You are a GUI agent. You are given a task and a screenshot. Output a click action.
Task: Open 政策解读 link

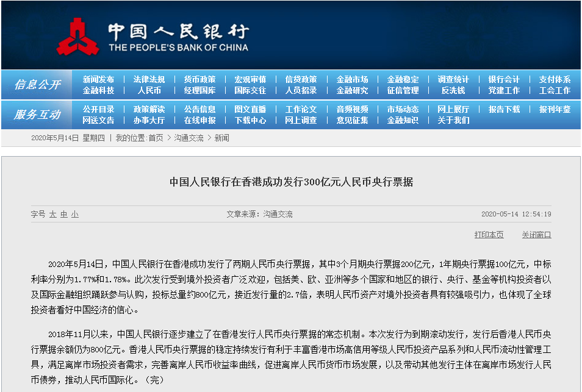[x=149, y=109]
